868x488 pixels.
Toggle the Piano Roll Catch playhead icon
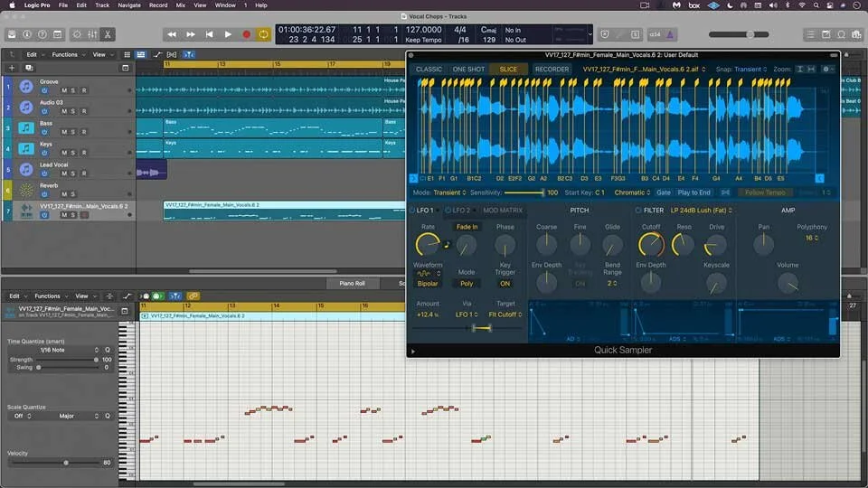(175, 296)
